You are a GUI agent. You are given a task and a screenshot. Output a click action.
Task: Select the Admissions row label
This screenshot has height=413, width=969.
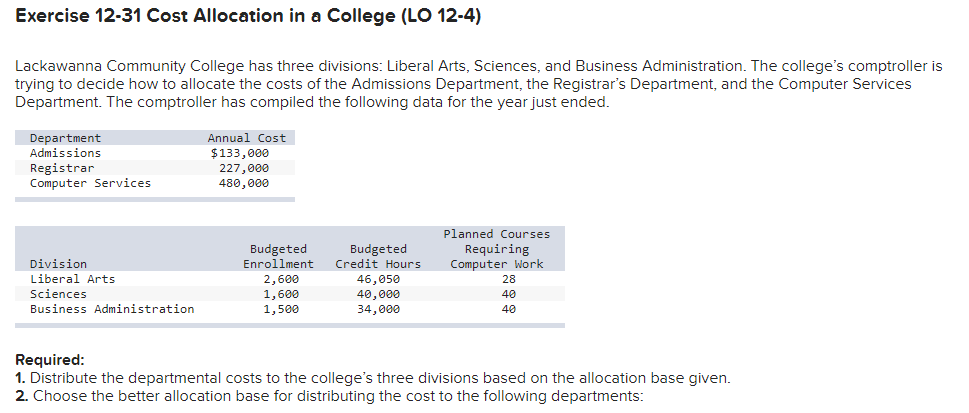point(65,153)
